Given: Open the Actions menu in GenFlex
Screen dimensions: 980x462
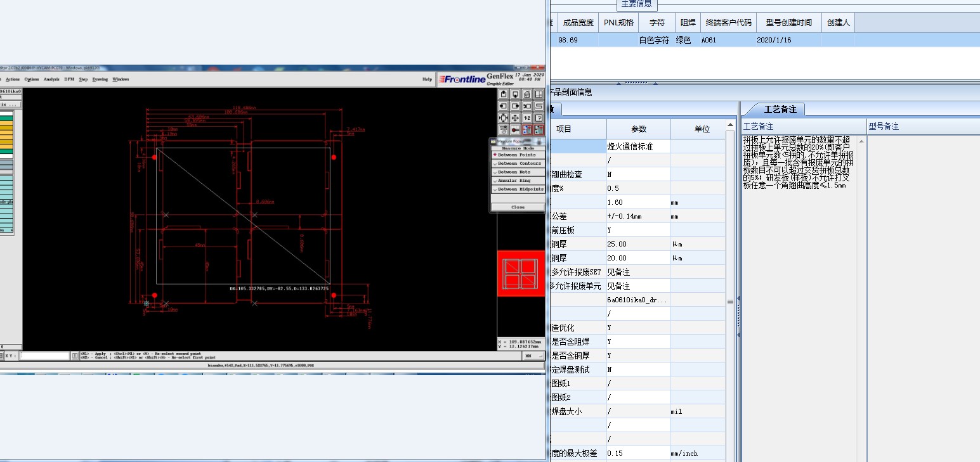Looking at the screenshot, I should (x=13, y=79).
